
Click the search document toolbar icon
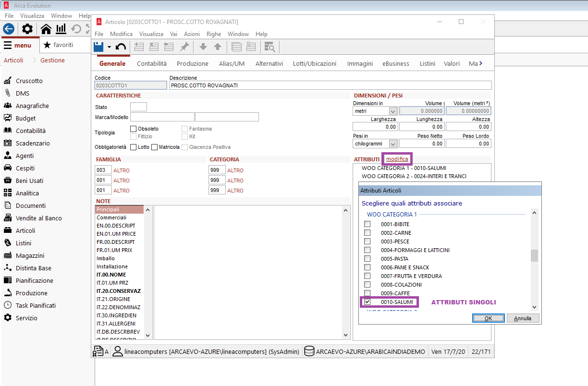pyautogui.click(x=269, y=47)
